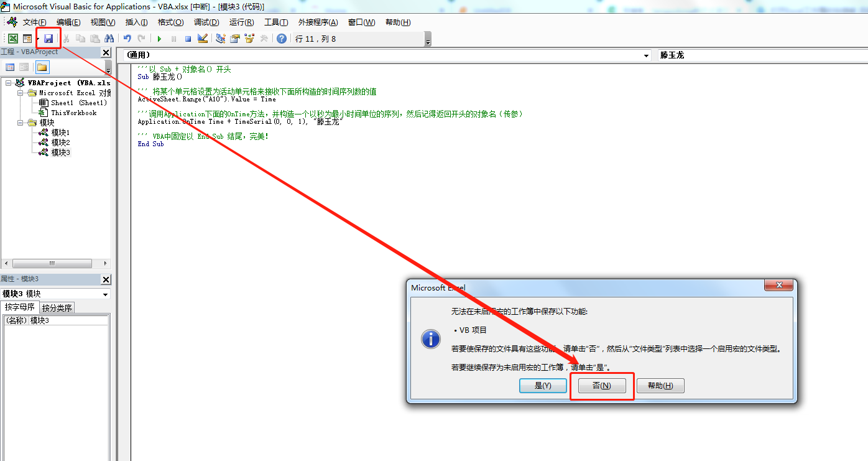Undo the last edit
Viewport: 868px width, 461px height.
pyautogui.click(x=127, y=39)
